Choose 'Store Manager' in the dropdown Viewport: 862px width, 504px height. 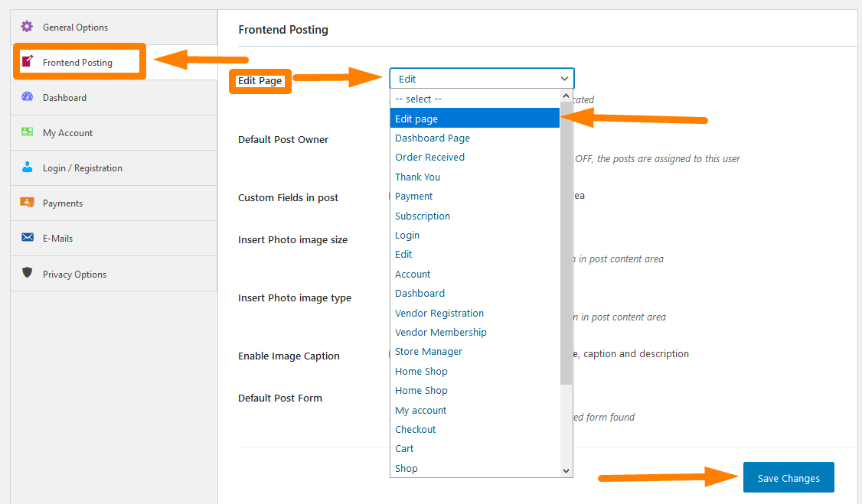pos(475,351)
